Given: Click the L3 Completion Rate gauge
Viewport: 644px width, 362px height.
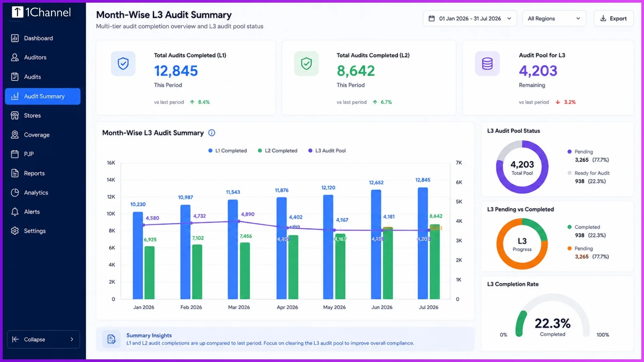Looking at the screenshot, I should tap(552, 315).
